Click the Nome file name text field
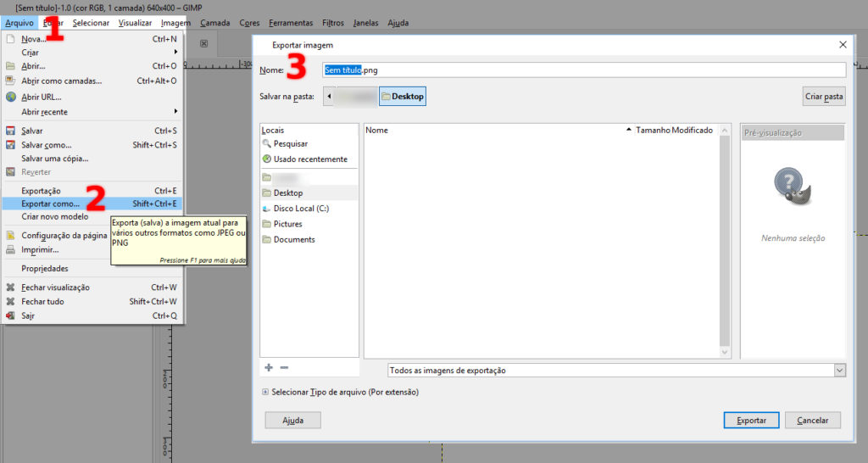This screenshot has width=868, height=463. click(583, 70)
